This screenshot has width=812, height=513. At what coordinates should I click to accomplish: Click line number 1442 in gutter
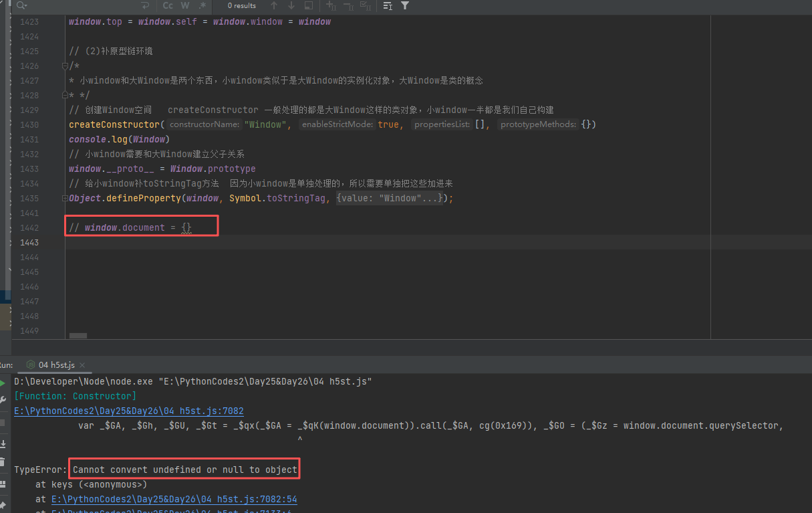(29, 227)
